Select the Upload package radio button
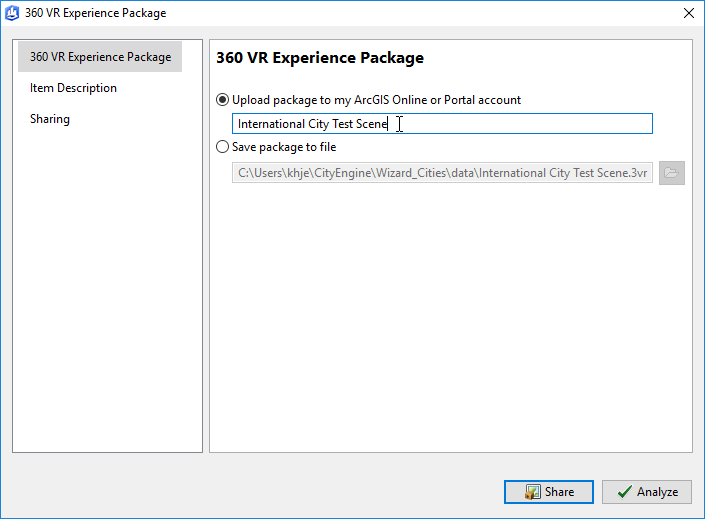Screen dimensions: 705x519 click(x=223, y=99)
